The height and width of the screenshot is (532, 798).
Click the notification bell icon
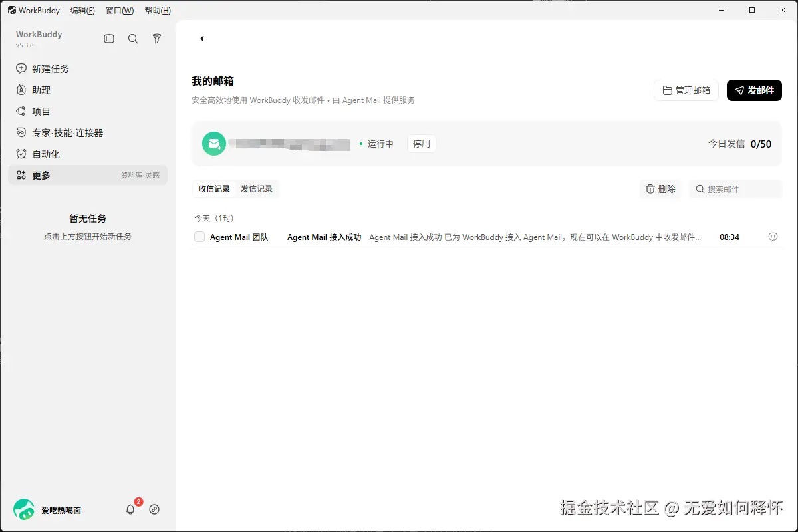click(130, 509)
